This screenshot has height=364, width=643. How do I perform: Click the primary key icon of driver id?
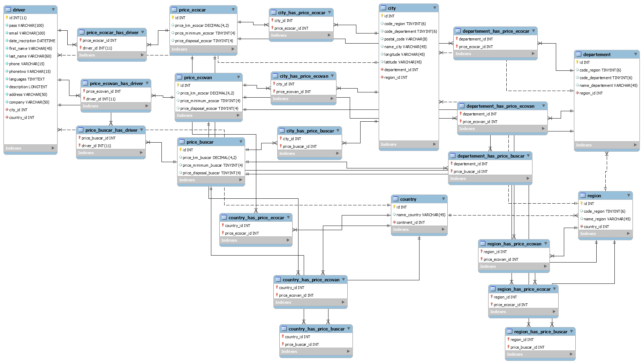7,17
